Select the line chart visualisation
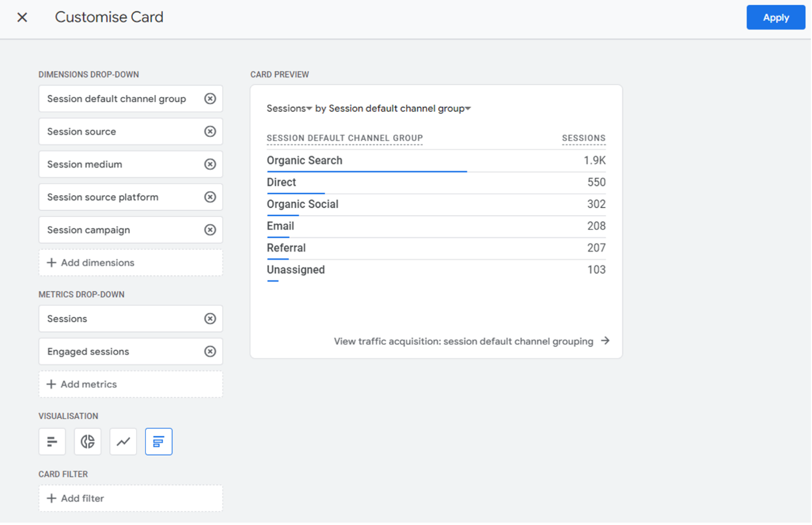The height and width of the screenshot is (525, 812). 123,442
